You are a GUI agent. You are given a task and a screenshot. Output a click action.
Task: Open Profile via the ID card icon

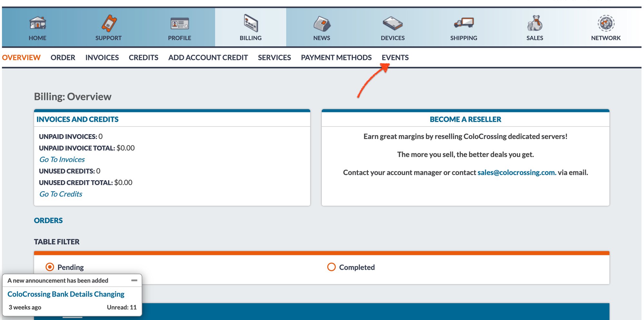pos(179,23)
